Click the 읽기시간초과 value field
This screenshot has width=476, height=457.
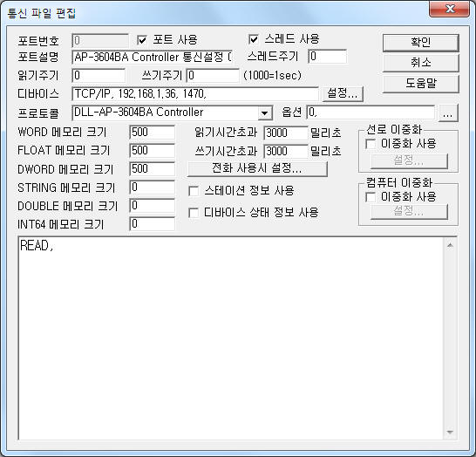pos(286,133)
